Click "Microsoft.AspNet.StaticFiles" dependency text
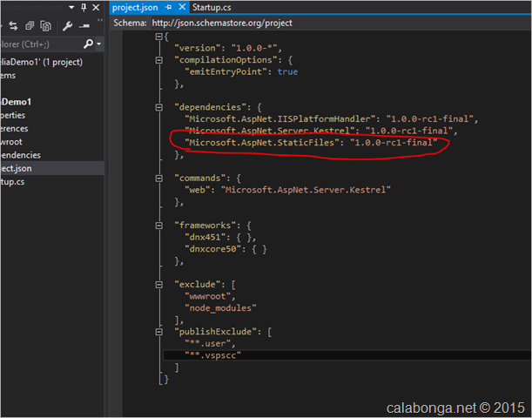Image resolution: width=532 pixels, height=418 pixels. click(262, 143)
